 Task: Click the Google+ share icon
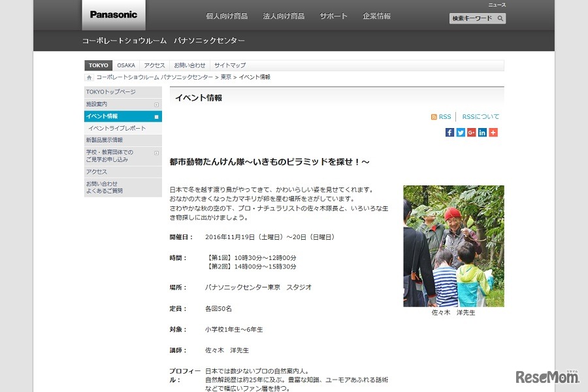pyautogui.click(x=472, y=132)
